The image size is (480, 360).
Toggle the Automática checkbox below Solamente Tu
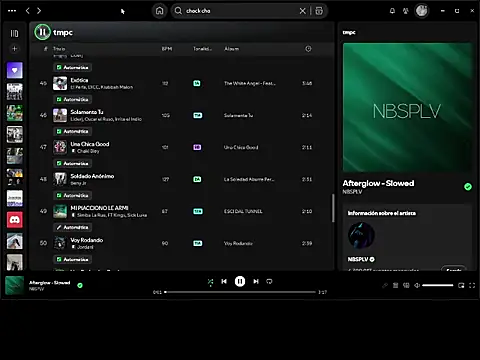click(73, 131)
